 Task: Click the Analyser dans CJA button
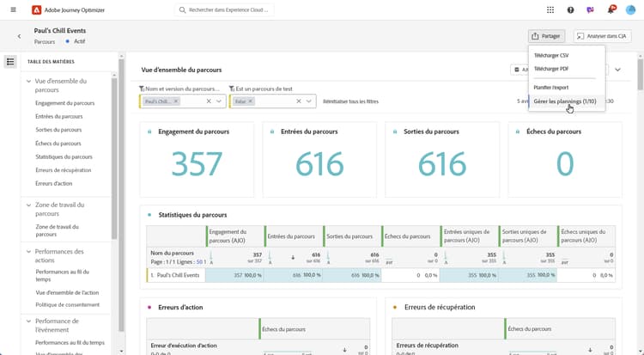point(602,36)
